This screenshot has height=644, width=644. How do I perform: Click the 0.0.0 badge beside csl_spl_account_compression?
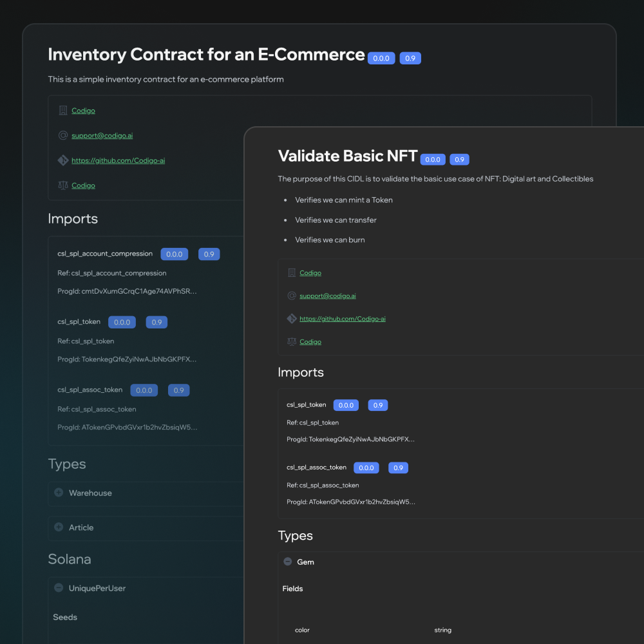(174, 254)
